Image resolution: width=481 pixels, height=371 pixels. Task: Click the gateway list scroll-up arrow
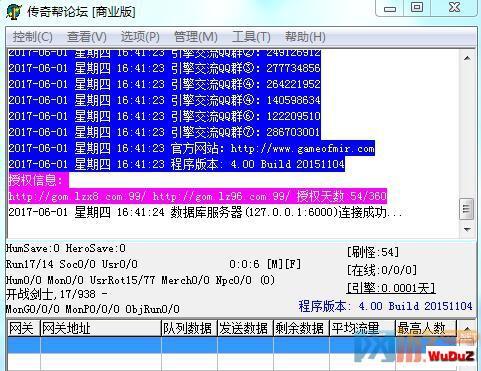click(467, 329)
